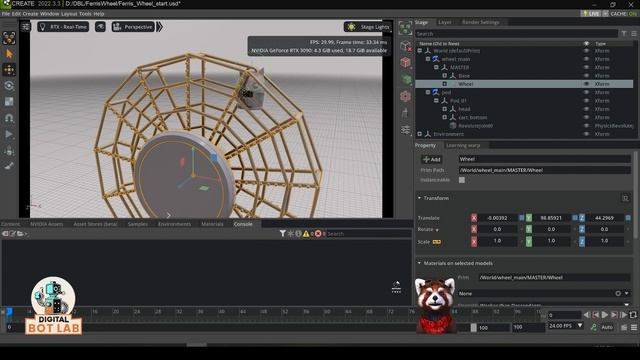Toggle the LIVE sync button
This screenshot has width=640, height=360.
(591, 13)
